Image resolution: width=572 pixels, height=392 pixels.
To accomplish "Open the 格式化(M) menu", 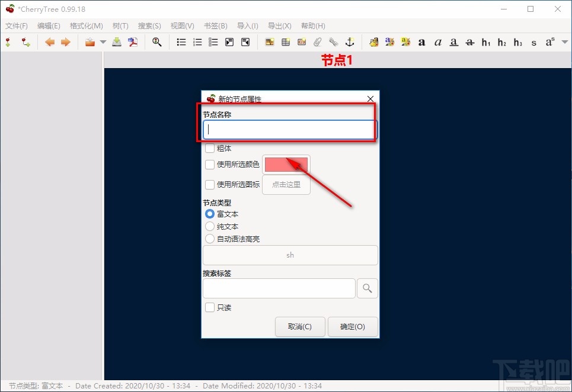I will (87, 26).
